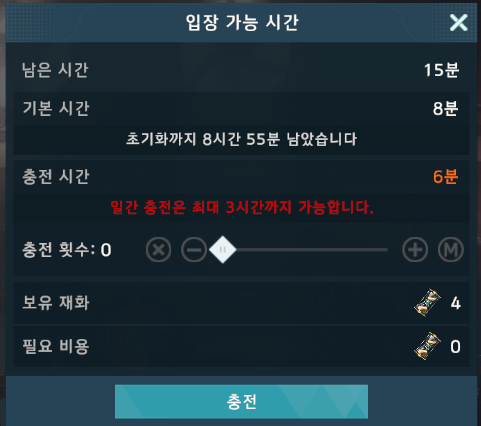Click the 충전 시간 row label
This screenshot has width=481, height=426.
(x=56, y=177)
